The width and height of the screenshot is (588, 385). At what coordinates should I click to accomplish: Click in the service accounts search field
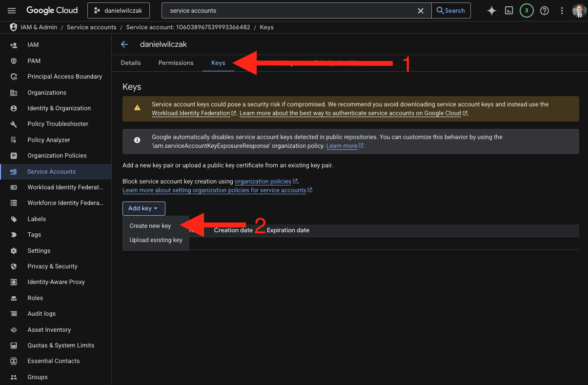click(x=290, y=11)
